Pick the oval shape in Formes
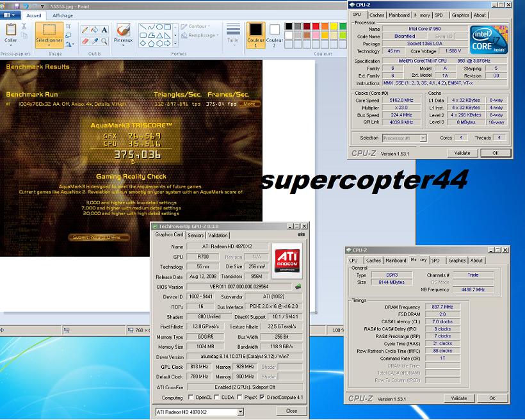The height and width of the screenshot is (420, 525). (x=159, y=27)
